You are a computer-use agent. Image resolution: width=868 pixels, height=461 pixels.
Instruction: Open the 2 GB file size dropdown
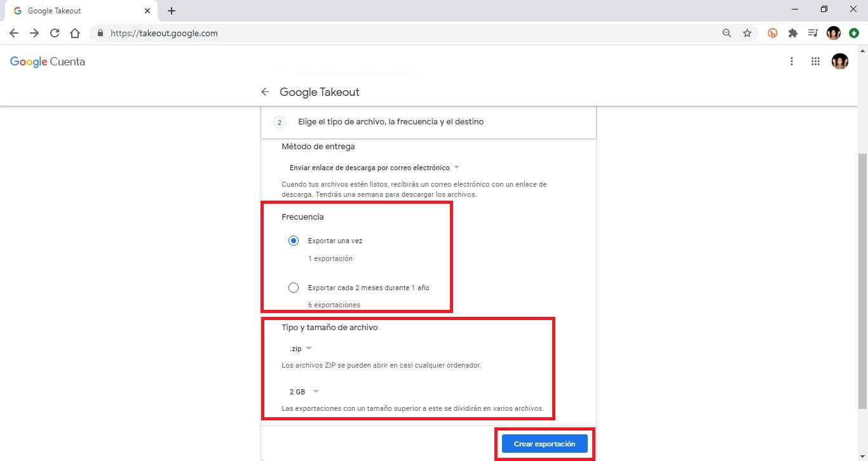click(304, 392)
